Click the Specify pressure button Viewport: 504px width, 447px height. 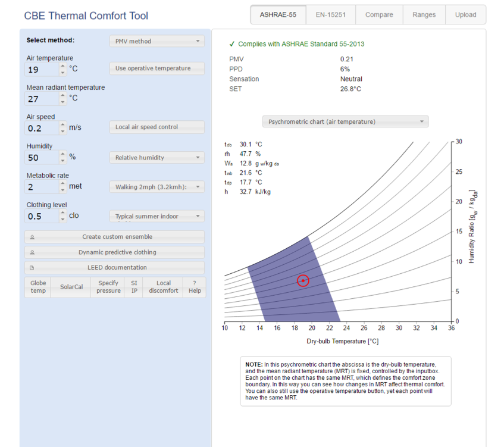click(x=108, y=287)
